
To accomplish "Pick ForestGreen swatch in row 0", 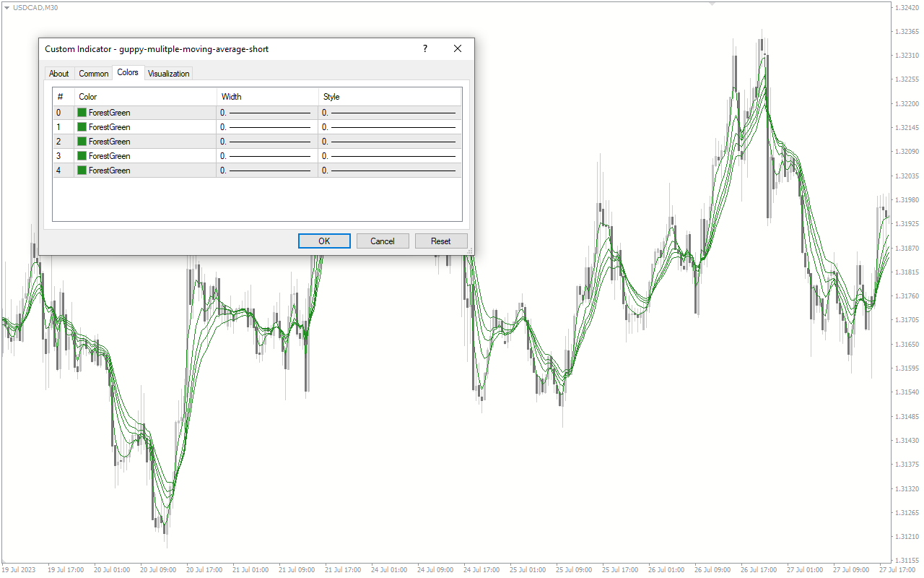I will (82, 113).
